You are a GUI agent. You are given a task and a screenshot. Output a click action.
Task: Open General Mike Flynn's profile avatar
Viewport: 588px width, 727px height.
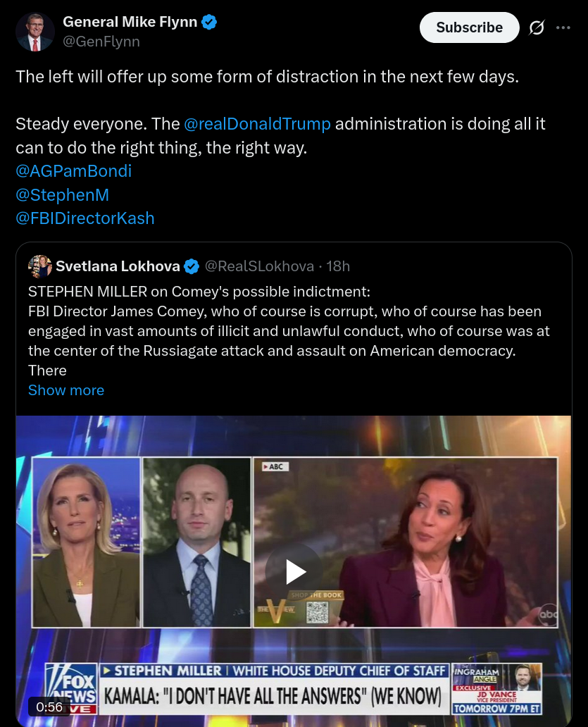tap(35, 32)
